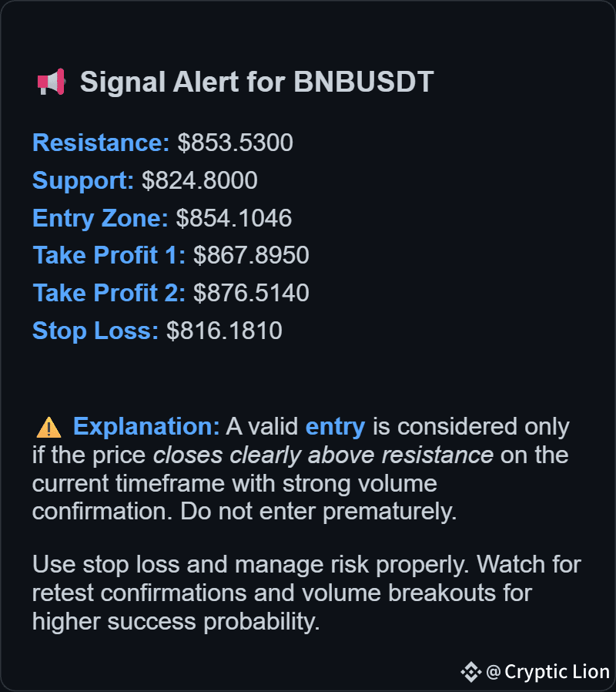Click the blue Explanation heading
616x692 pixels.
(146, 427)
